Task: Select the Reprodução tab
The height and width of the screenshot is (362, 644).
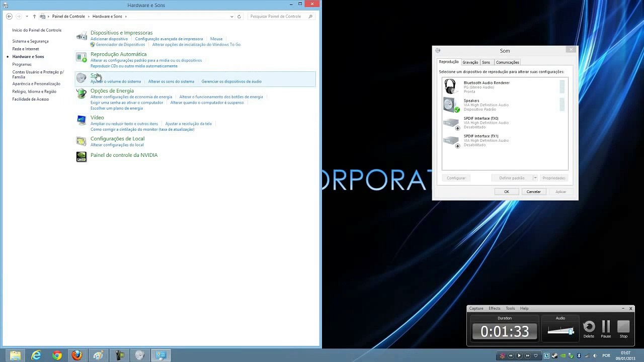Action: coord(448,62)
